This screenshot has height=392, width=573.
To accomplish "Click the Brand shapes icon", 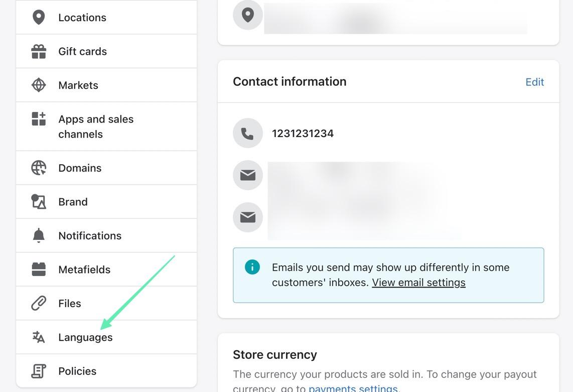I will coord(39,202).
